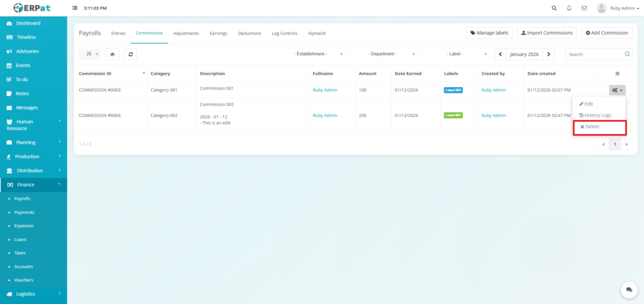Viewport: 644px width, 304px height.
Task: Click the gear actions icon for Commission #0003
Action: click(617, 90)
